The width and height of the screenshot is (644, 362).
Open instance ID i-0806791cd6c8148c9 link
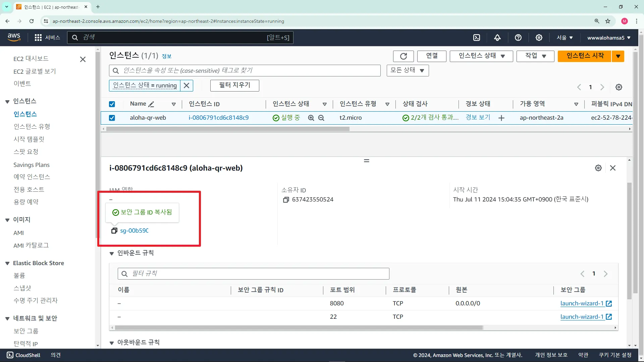click(x=218, y=118)
